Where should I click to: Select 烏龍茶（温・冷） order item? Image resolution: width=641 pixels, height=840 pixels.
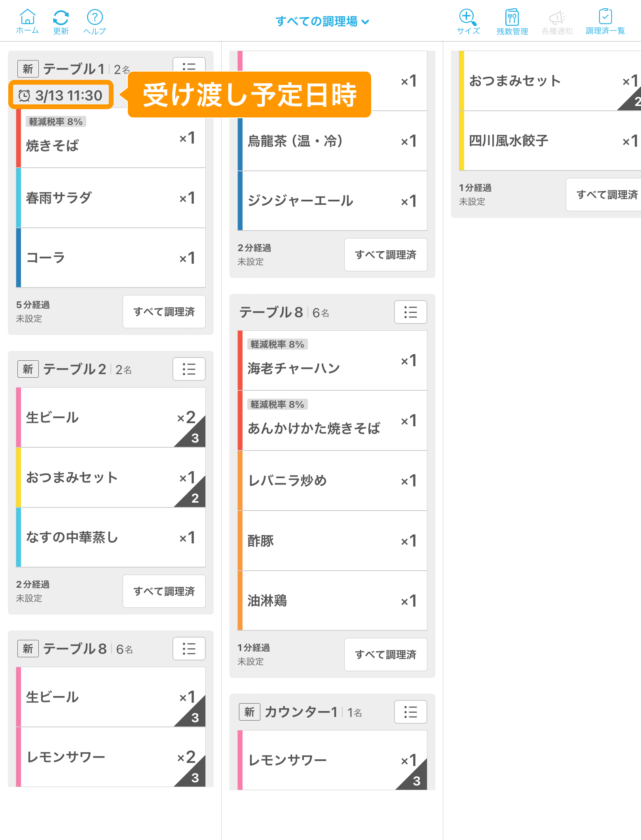(332, 141)
